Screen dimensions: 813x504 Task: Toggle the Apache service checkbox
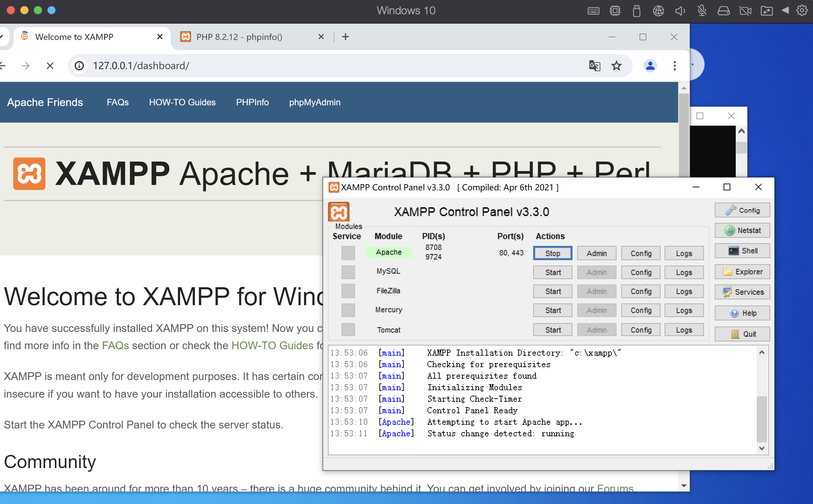pos(348,253)
